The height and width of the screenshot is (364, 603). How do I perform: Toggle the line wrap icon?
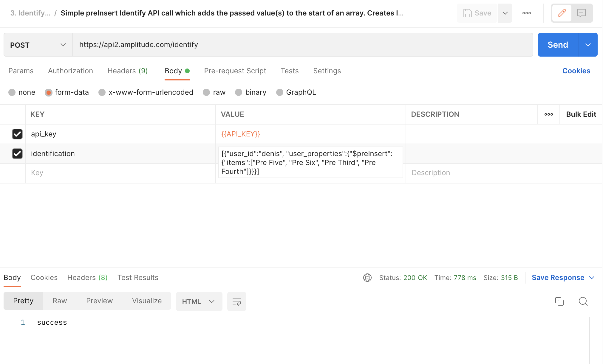(236, 301)
